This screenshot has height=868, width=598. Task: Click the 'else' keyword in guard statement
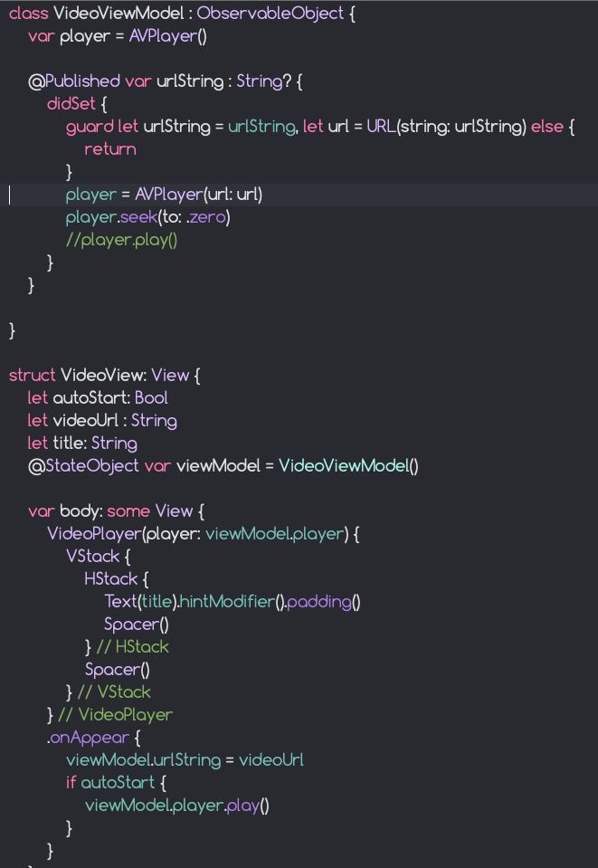pos(547,127)
